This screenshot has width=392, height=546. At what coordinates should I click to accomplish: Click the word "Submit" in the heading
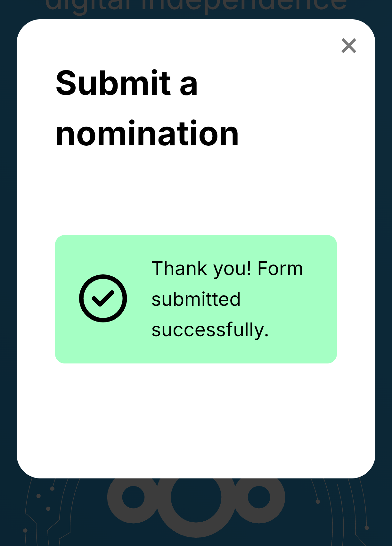pos(113,83)
